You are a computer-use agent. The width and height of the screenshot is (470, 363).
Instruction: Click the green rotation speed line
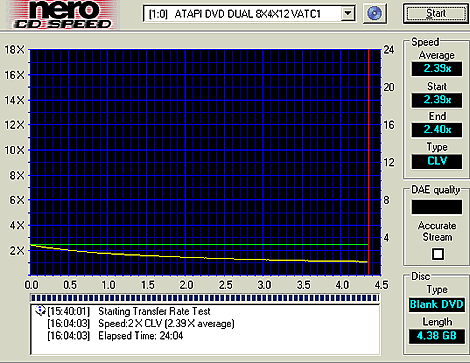pyautogui.click(x=199, y=245)
